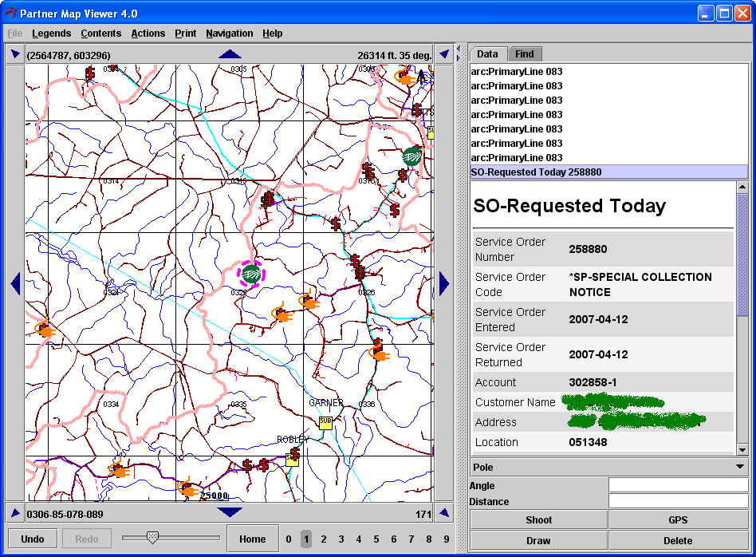Click the top-left diagonal pan arrow
This screenshot has height=557, width=756.
[15, 54]
